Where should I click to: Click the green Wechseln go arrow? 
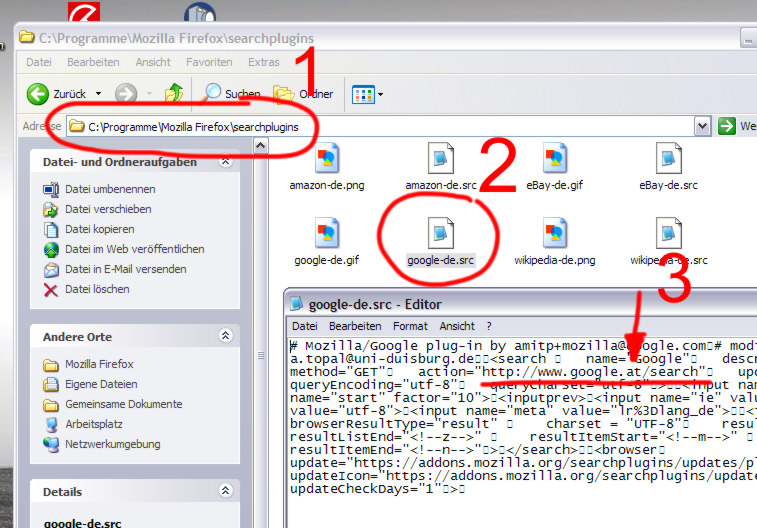point(727,126)
